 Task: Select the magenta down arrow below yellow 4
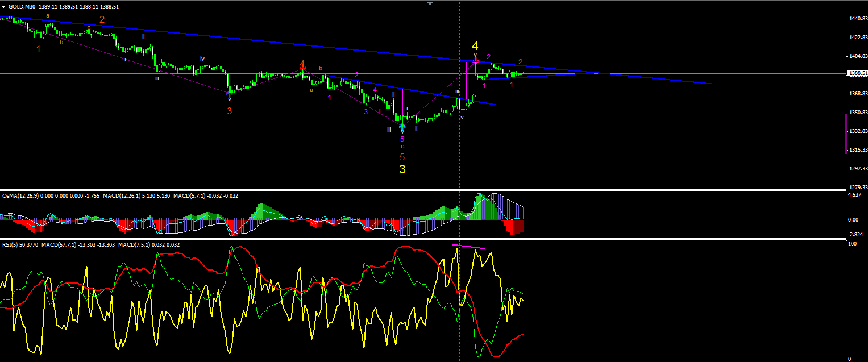[475, 60]
